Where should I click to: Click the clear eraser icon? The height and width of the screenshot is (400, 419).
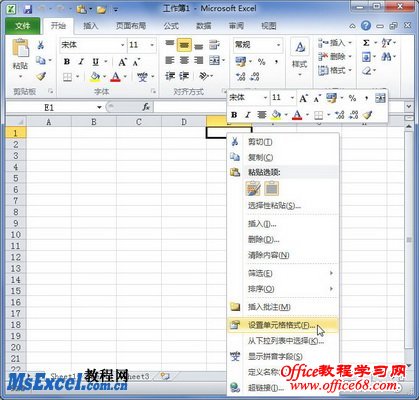click(367, 71)
